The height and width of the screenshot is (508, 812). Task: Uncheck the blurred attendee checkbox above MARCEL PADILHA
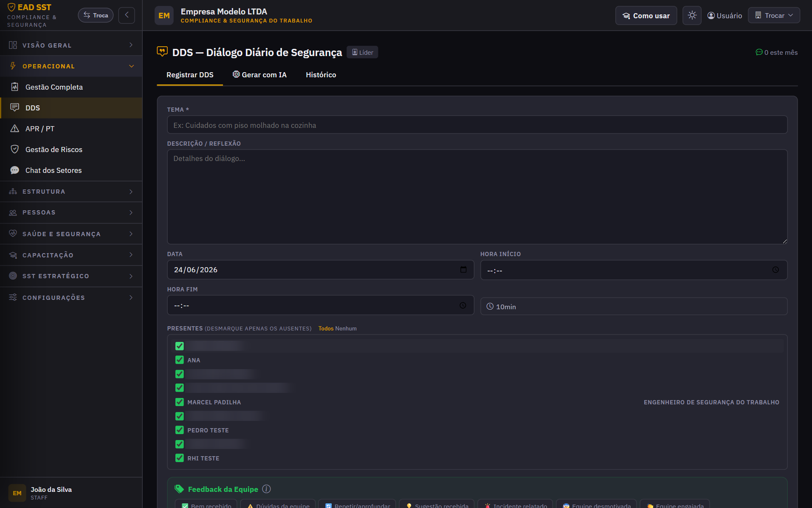point(180,388)
